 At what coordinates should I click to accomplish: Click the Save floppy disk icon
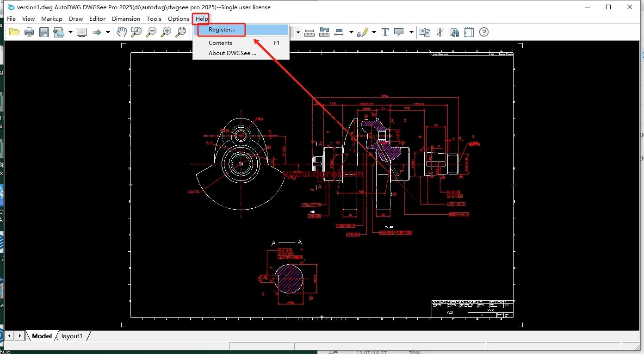tap(44, 32)
